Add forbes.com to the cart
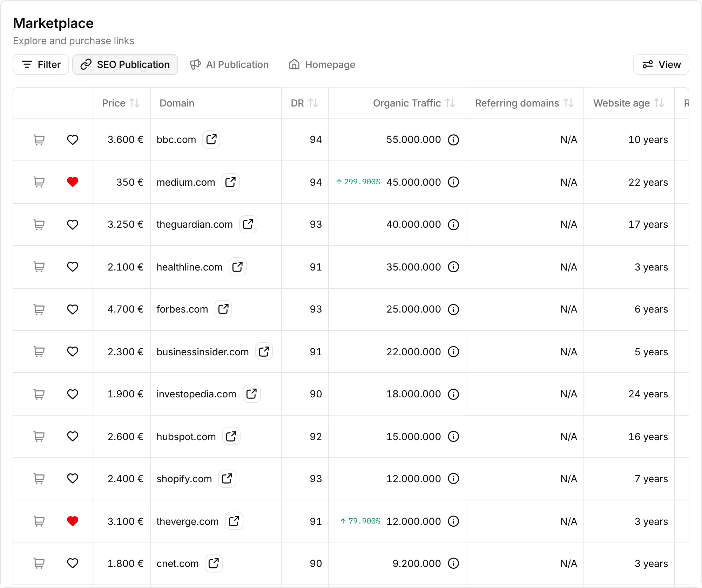Viewport: 702px width, 588px height. [x=39, y=309]
